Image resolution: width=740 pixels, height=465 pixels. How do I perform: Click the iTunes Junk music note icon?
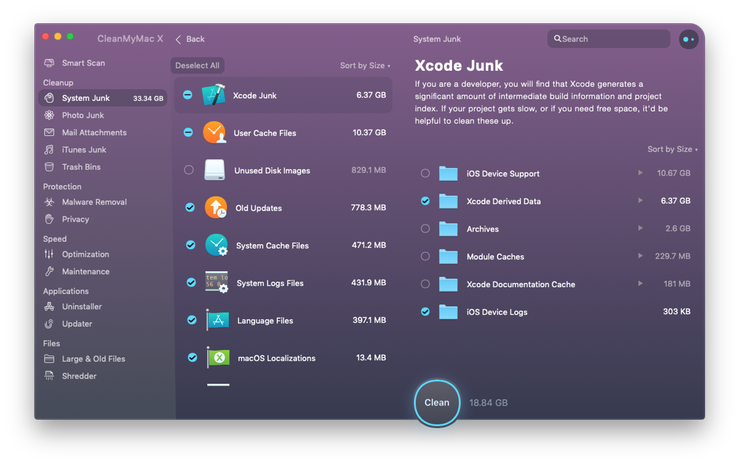point(49,150)
